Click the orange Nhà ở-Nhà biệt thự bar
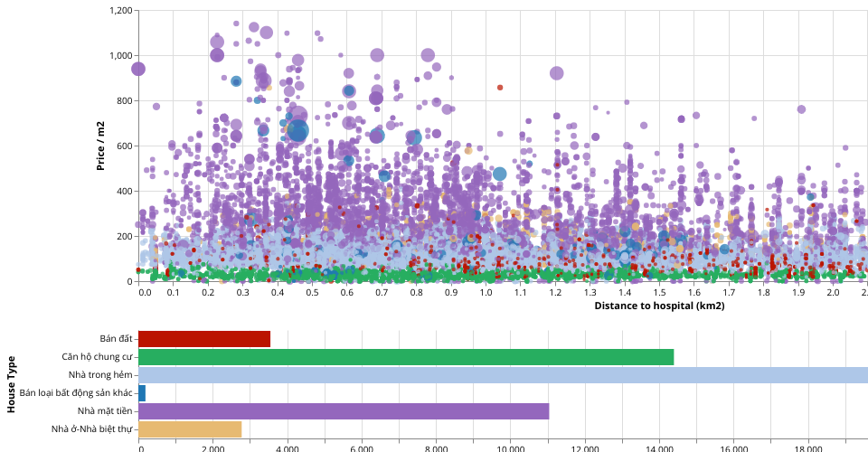Screen dimensions: 868x452 [190, 429]
